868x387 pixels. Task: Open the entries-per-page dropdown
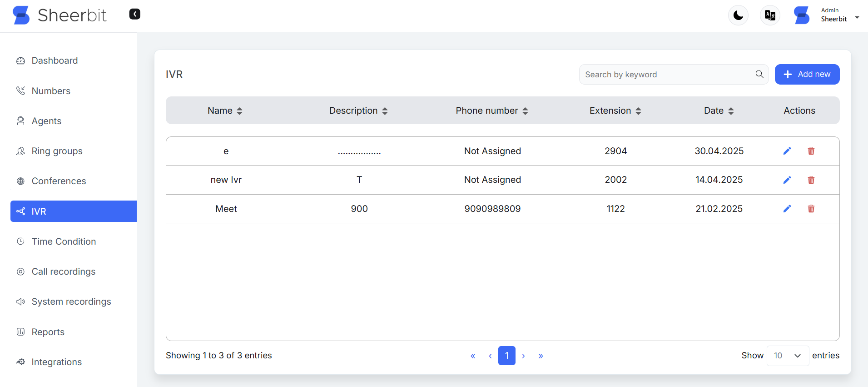(x=787, y=356)
